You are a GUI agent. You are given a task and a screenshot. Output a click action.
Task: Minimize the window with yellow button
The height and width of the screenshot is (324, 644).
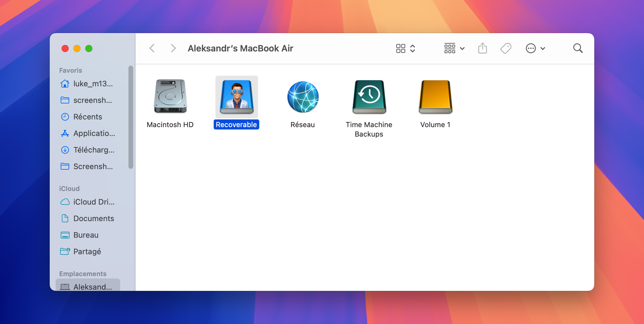pyautogui.click(x=77, y=48)
